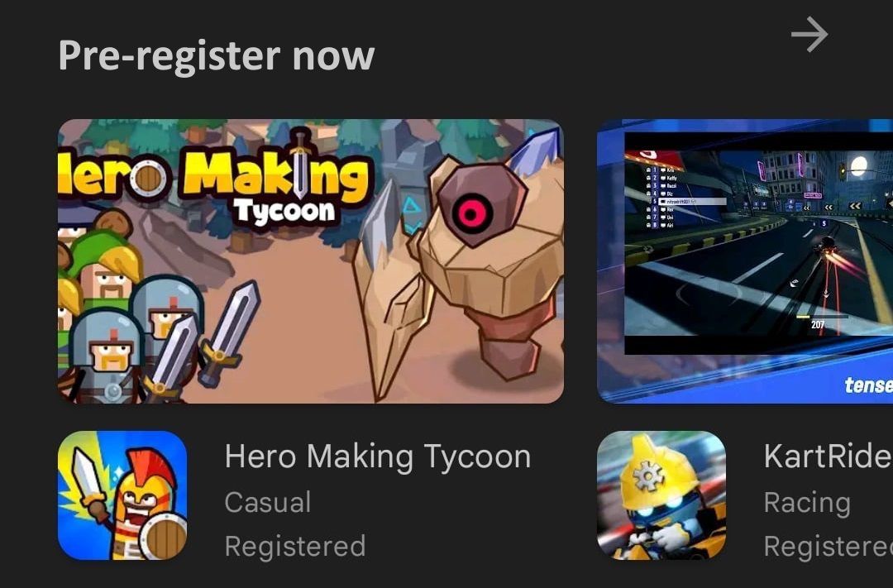Click the Casual category label

tap(268, 502)
